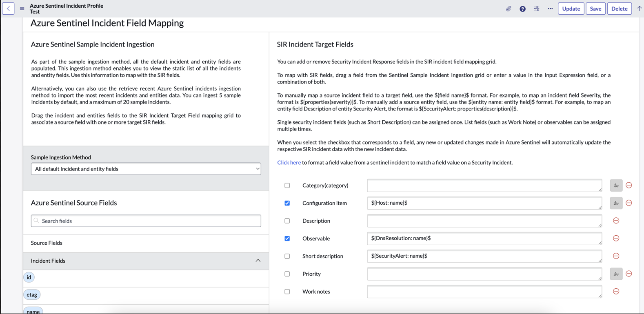Remove the Priority mapping row

point(629,274)
